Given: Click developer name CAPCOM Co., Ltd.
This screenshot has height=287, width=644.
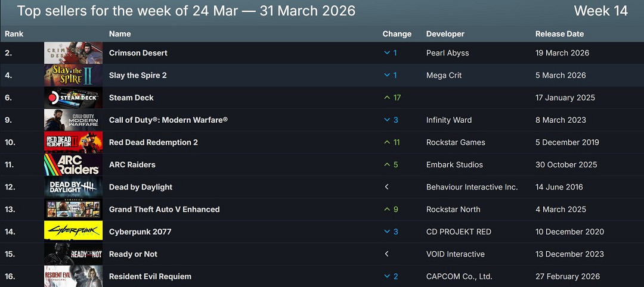Looking at the screenshot, I should 459,276.
